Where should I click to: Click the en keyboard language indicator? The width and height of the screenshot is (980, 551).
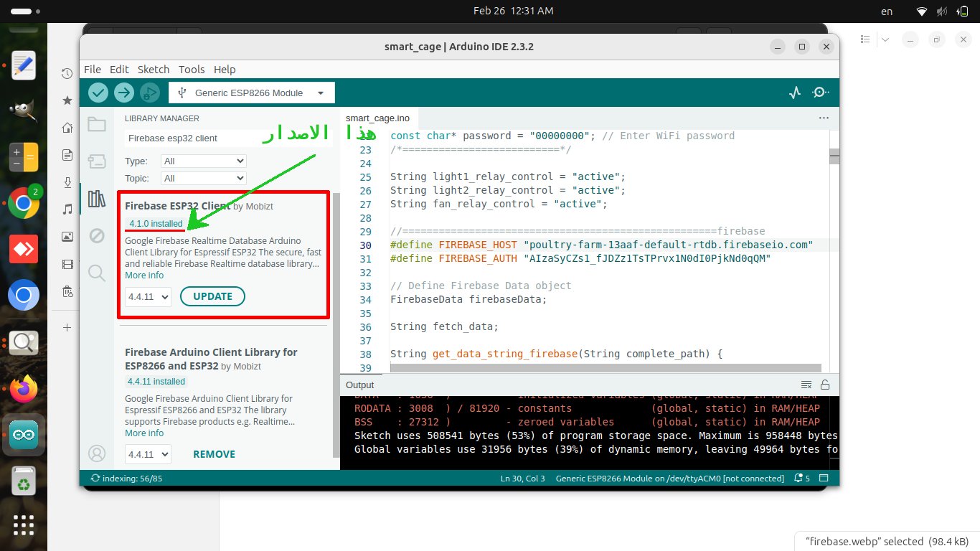click(x=887, y=11)
